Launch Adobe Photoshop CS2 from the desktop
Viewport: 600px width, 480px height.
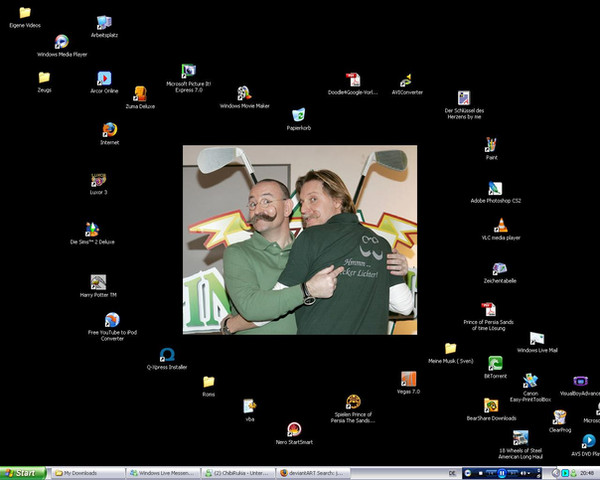495,188
